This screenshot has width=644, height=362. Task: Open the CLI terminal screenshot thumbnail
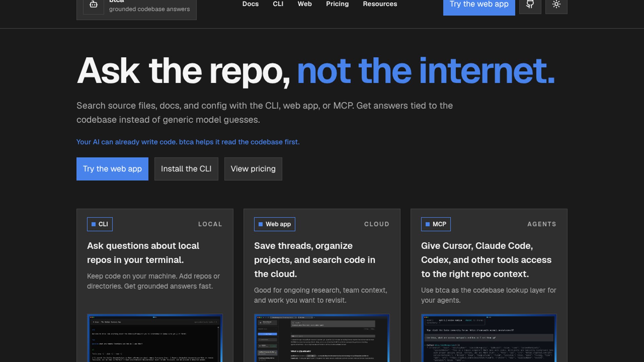[x=155, y=338]
